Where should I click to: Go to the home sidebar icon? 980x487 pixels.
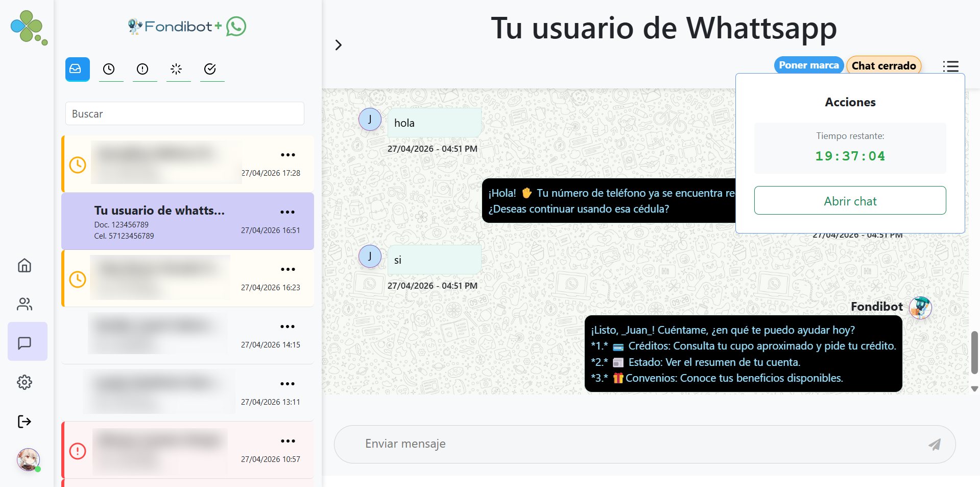click(x=25, y=266)
